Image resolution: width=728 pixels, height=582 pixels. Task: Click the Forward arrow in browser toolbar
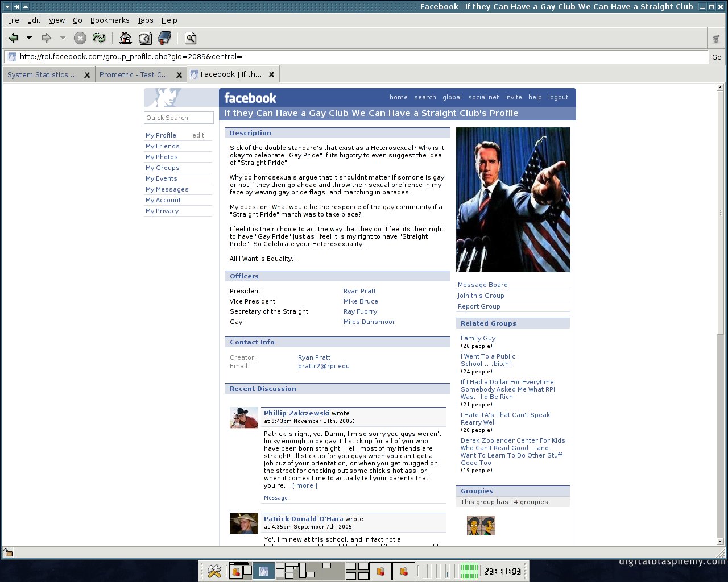(x=47, y=38)
